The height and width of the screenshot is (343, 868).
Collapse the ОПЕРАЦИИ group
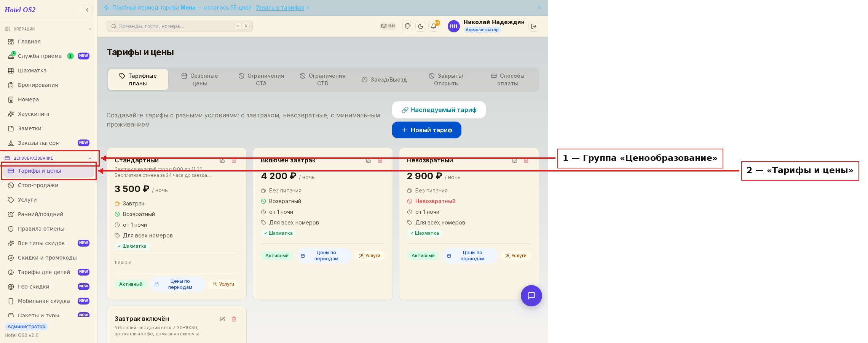coord(48,29)
